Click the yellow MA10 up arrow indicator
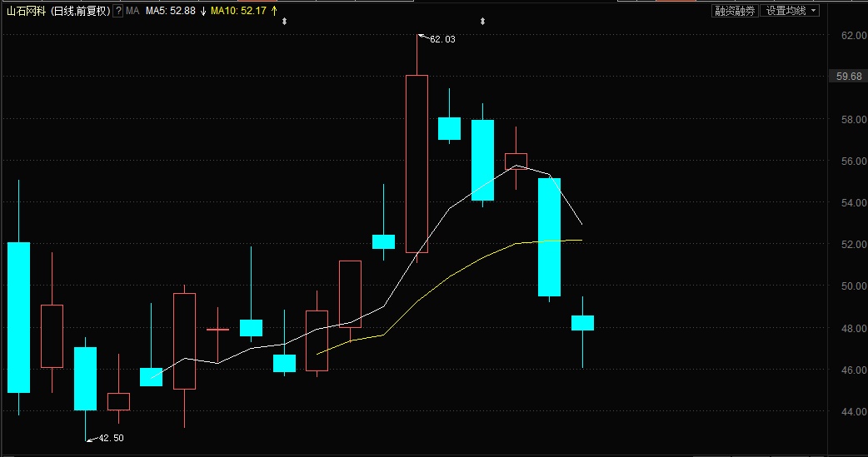 (274, 11)
